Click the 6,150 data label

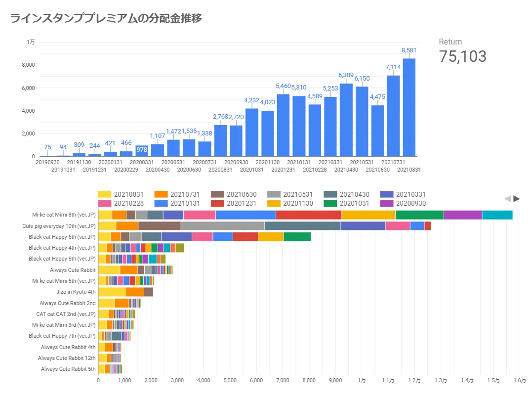point(362,79)
